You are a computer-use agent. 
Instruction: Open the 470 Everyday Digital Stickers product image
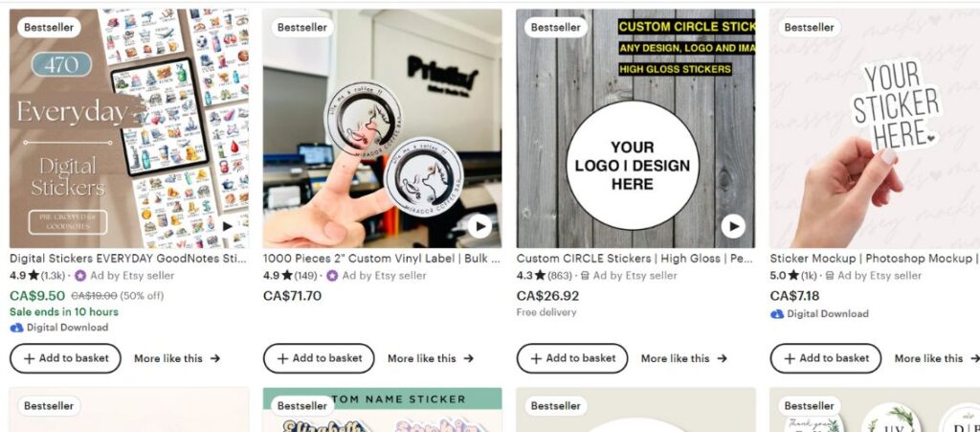129,128
